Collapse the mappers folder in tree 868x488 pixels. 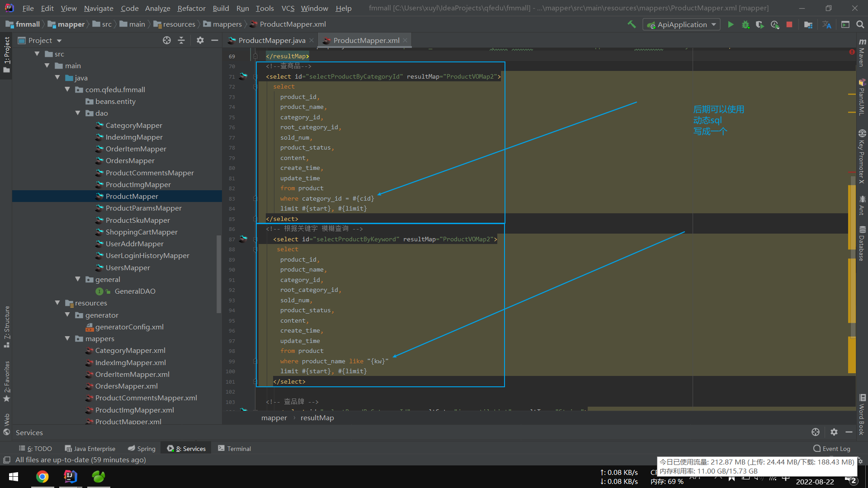coord(67,338)
